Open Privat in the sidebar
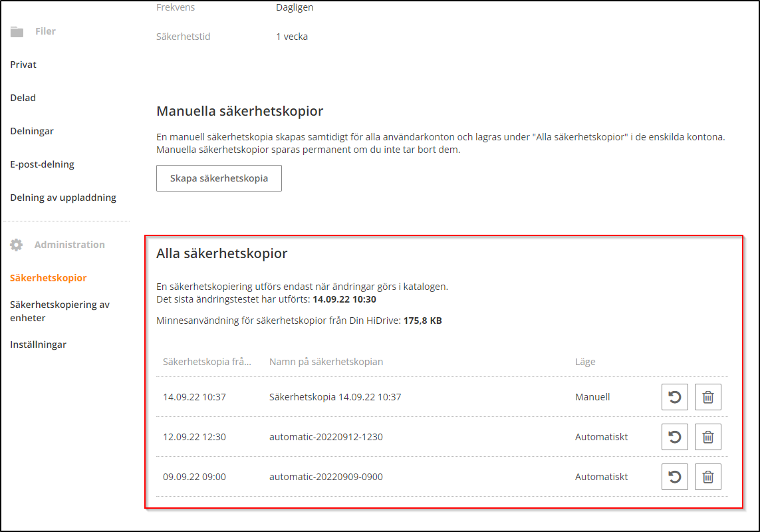This screenshot has height=532, width=760. coord(23,65)
